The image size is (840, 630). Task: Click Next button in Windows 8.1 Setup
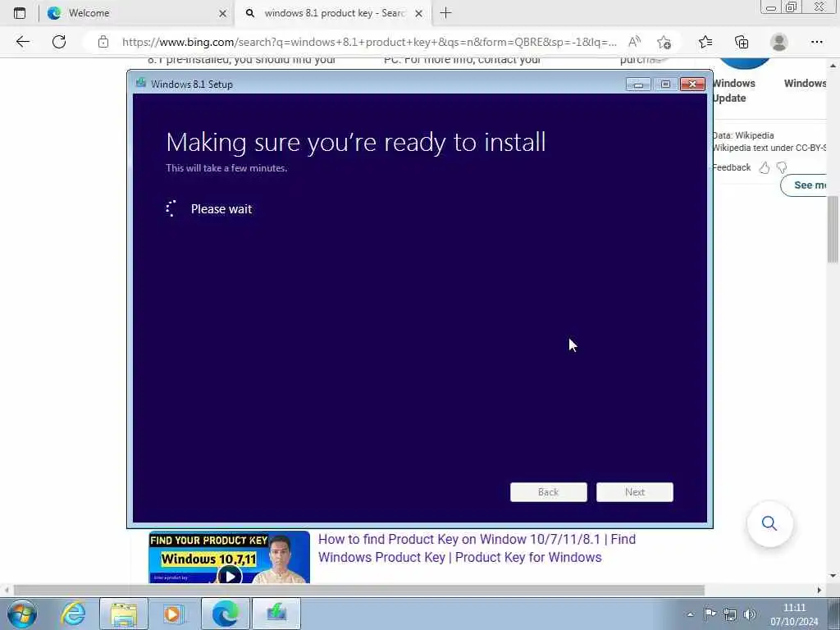pos(635,492)
